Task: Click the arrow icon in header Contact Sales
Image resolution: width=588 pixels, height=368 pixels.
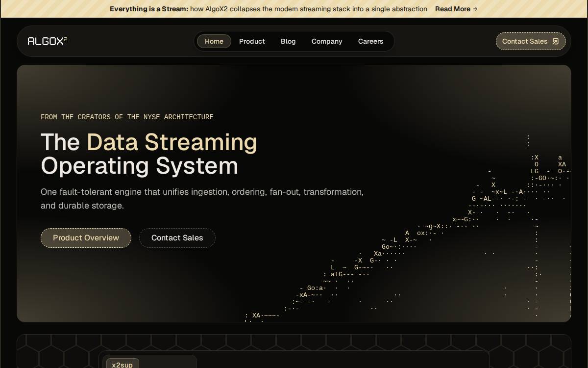Action: click(x=556, y=41)
